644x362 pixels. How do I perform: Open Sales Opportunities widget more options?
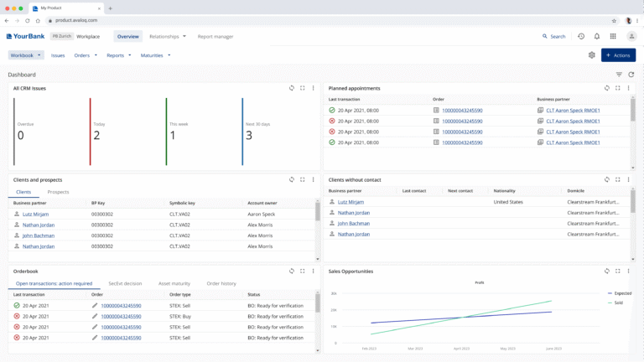coord(628,271)
